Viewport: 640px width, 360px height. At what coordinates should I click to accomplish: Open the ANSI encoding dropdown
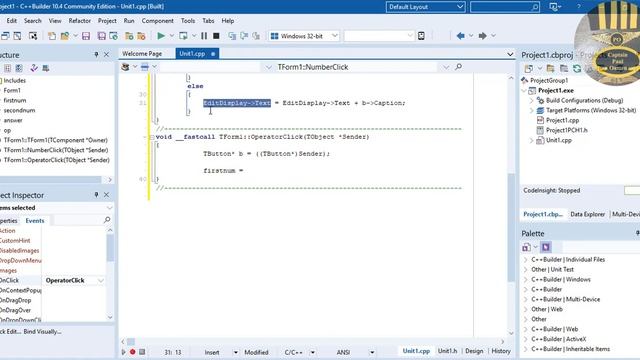point(372,352)
